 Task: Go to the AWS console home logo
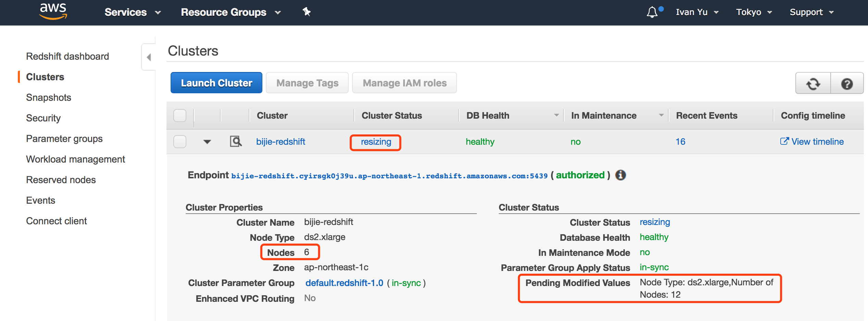point(53,11)
